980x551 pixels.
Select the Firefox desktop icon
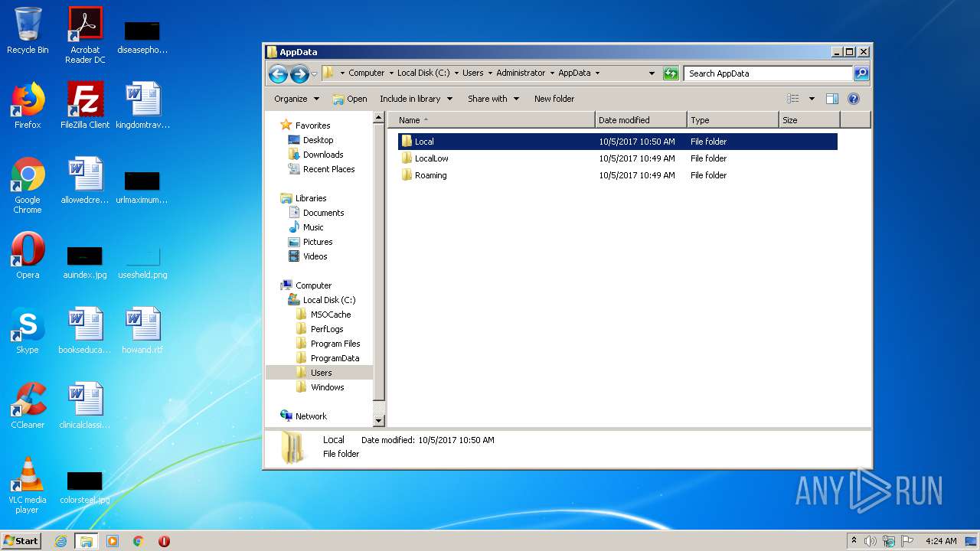[28, 106]
